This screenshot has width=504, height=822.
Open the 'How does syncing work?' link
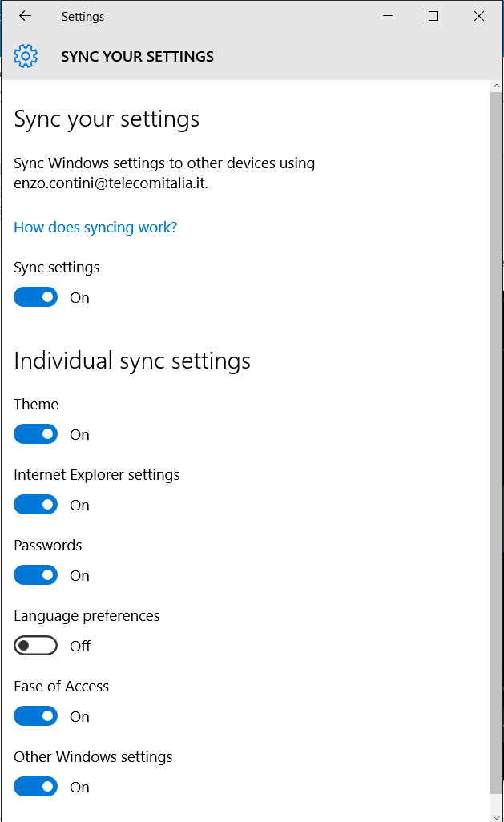tap(95, 228)
